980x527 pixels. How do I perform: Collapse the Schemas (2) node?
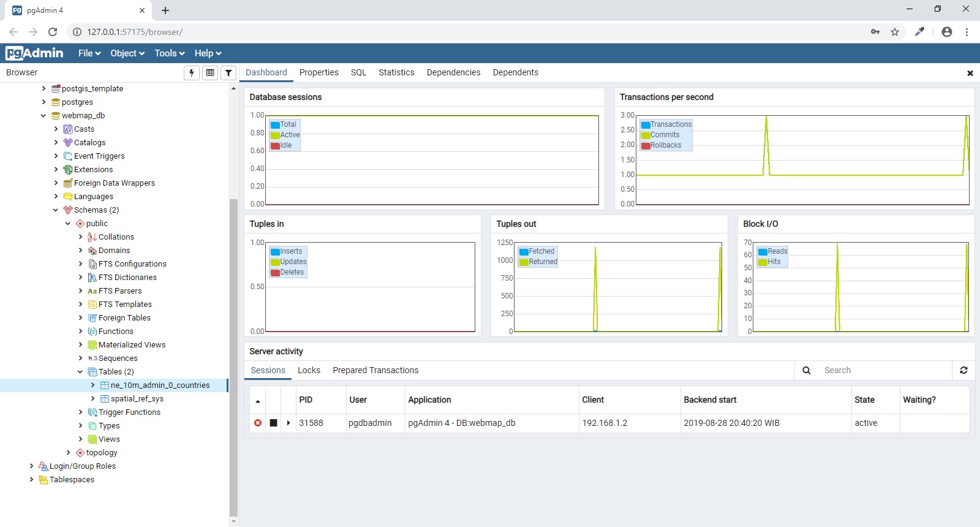click(56, 210)
